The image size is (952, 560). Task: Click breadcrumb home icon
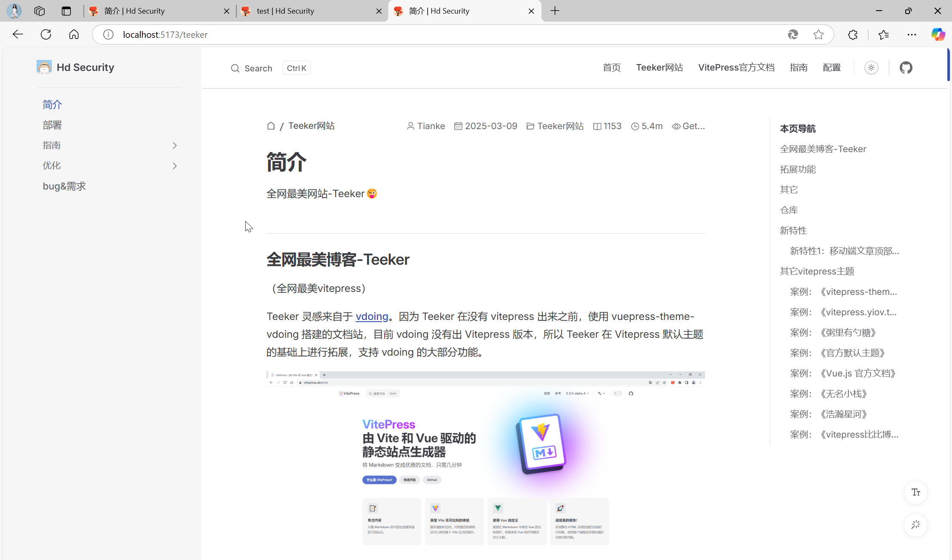(x=271, y=126)
